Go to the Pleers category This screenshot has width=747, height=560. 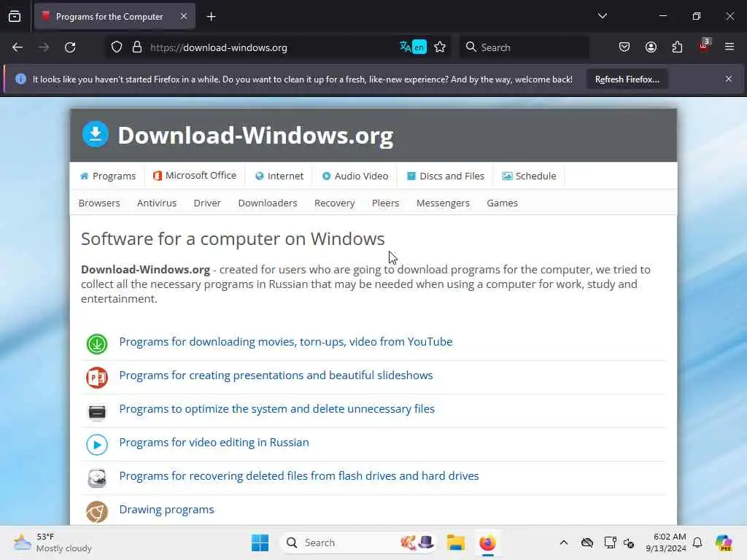point(385,203)
